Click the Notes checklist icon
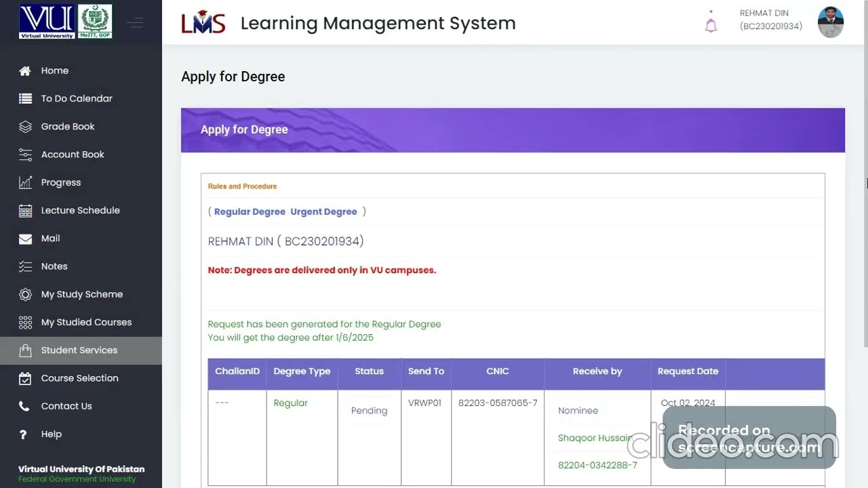 pos(25,266)
